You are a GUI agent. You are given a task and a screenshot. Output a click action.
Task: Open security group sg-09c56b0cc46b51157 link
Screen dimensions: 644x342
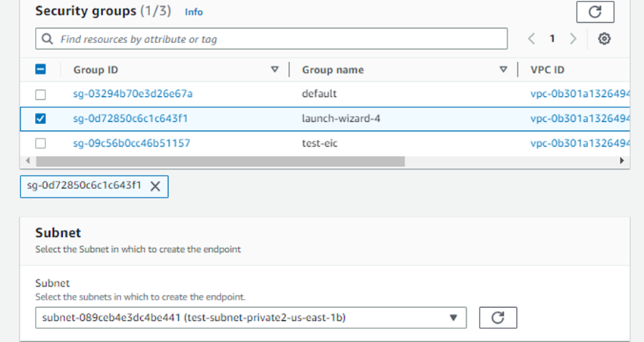(x=131, y=143)
